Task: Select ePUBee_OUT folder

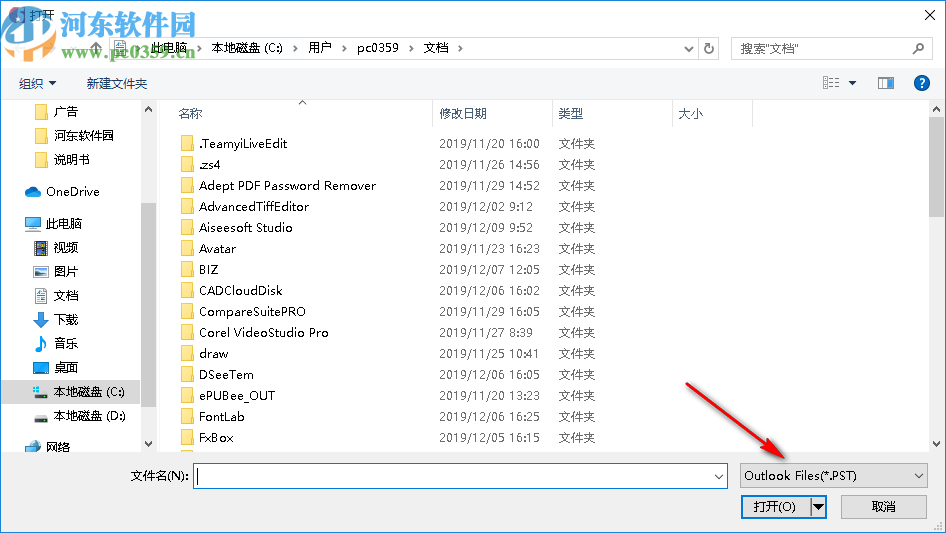Action: 237,396
